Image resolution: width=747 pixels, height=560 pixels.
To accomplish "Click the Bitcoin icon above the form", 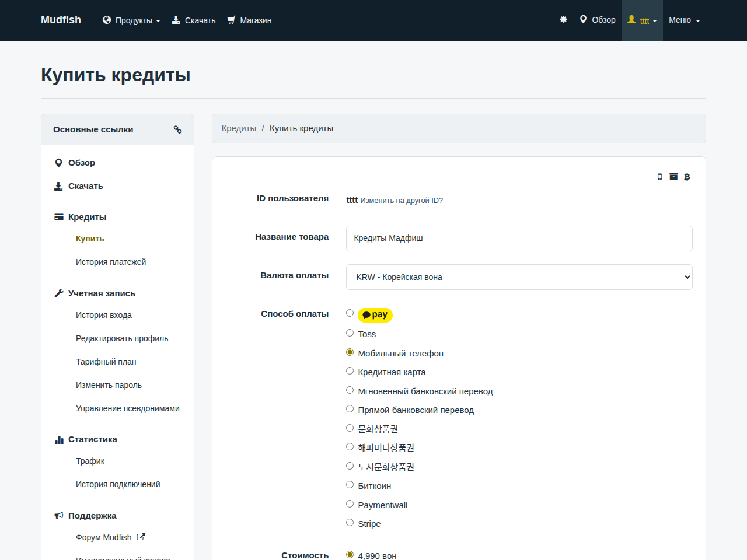I will [x=687, y=177].
